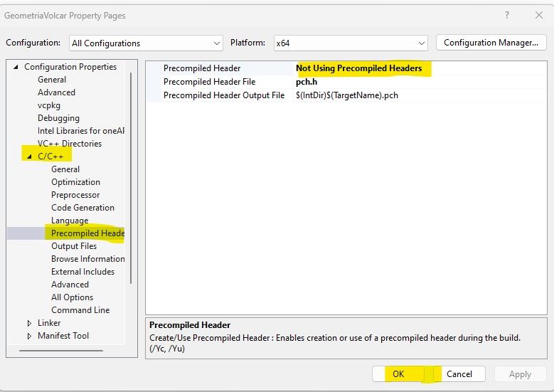Click the tree panel horizontal scrollbar

pos(61,351)
